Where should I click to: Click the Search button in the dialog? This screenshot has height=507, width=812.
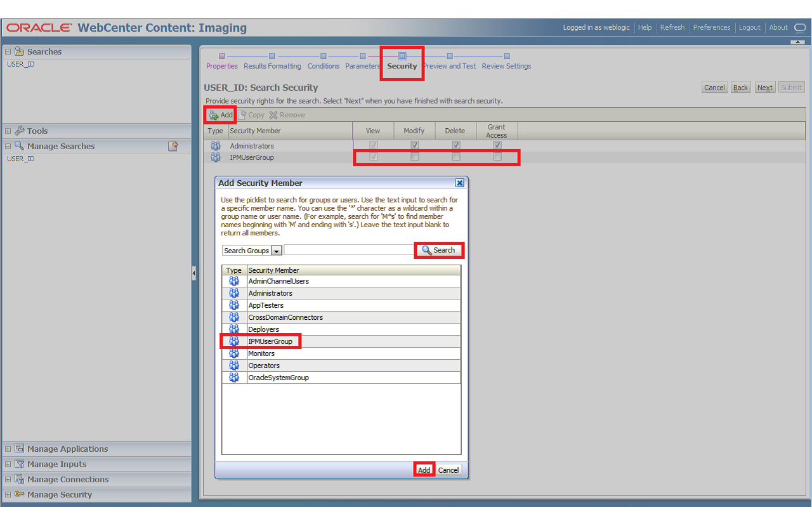coord(439,250)
